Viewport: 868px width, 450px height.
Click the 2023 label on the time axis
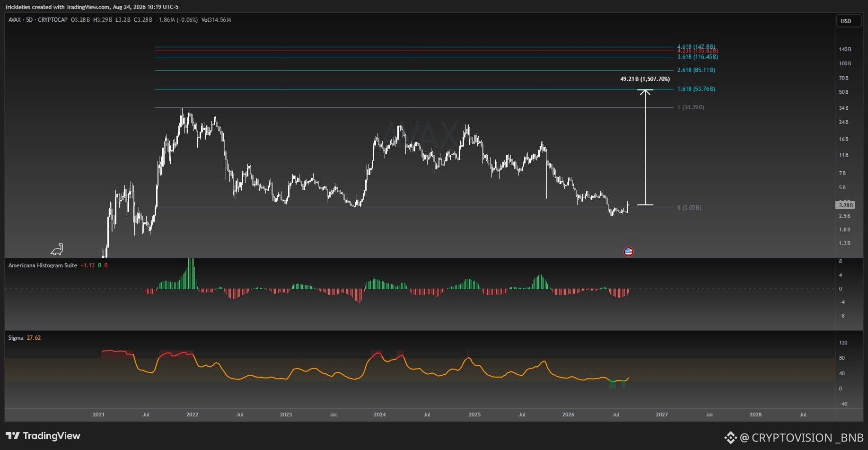point(286,415)
